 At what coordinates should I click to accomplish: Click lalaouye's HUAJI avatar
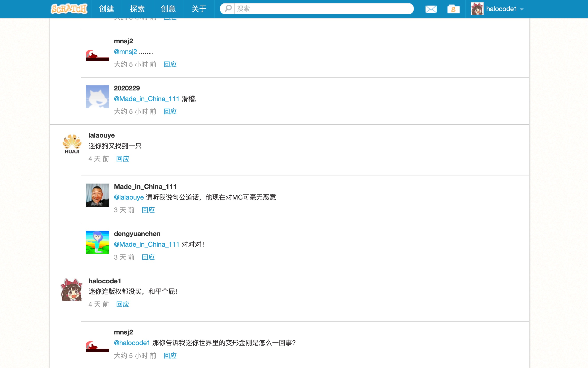coord(71,144)
